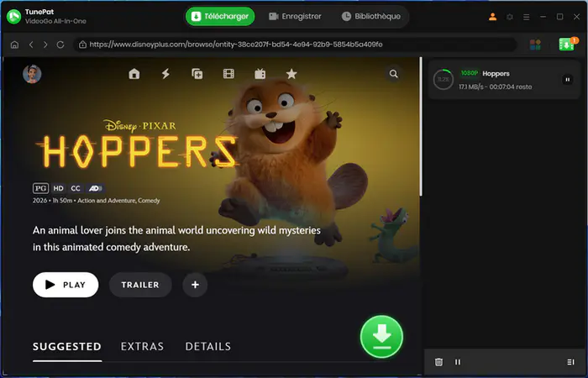
Task: Click the Hoppers title in download queue
Action: (496, 74)
